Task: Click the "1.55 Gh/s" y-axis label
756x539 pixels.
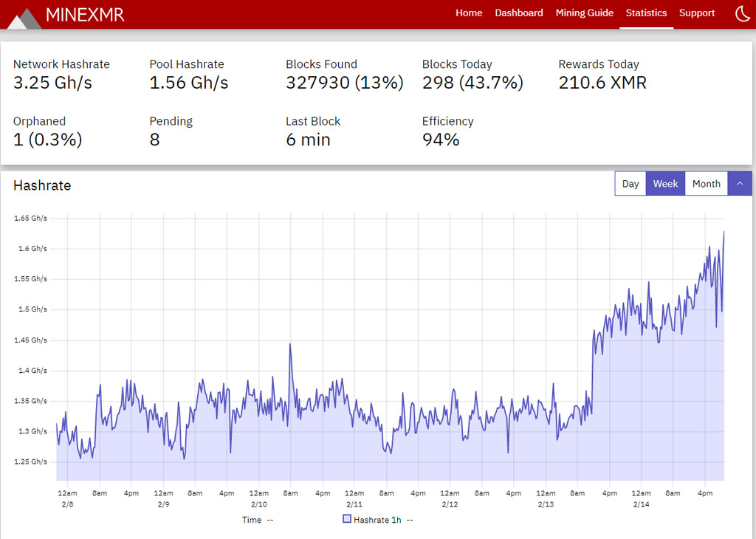Action: pos(30,279)
